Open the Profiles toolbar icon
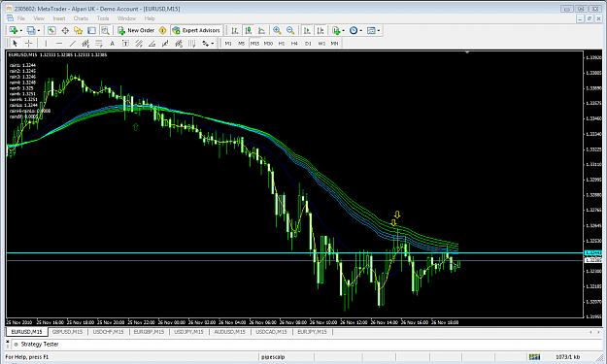 [x=31, y=30]
